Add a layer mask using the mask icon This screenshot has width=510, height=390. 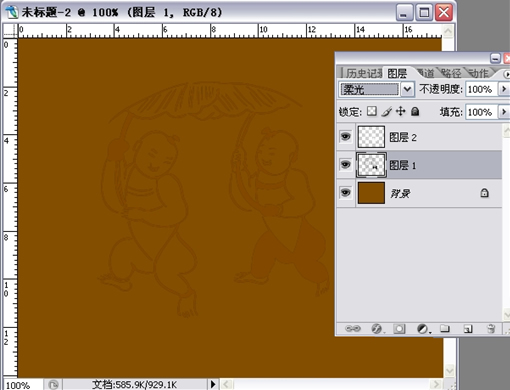pyautogui.click(x=399, y=329)
